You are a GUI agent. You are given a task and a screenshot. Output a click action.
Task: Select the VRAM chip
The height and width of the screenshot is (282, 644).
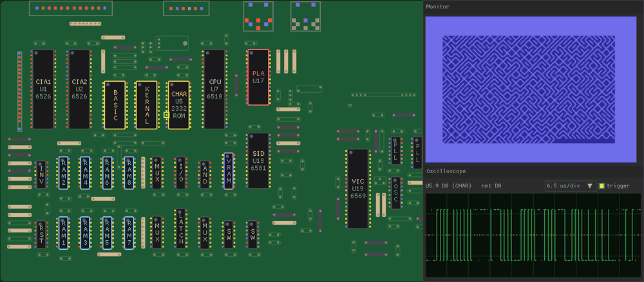[x=229, y=171]
